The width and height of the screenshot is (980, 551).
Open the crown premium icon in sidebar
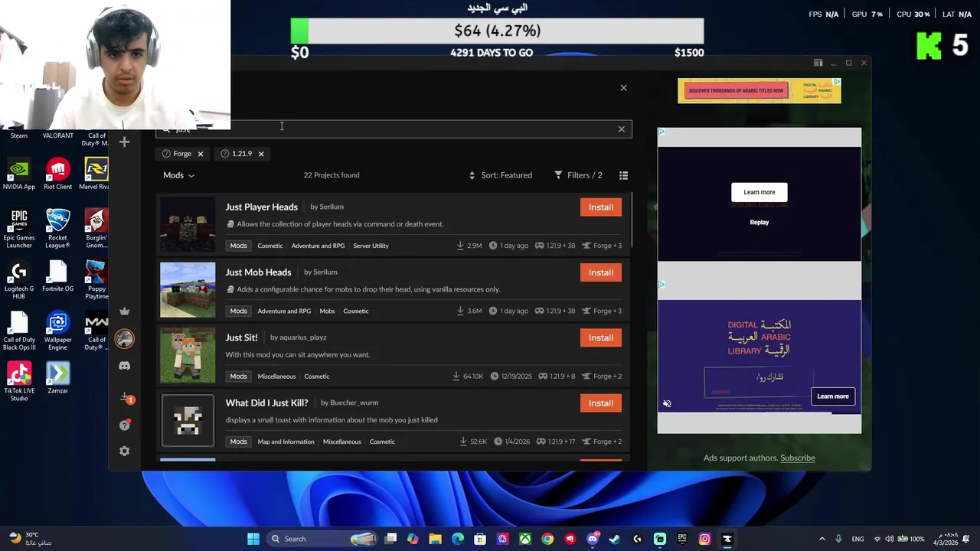pyautogui.click(x=124, y=311)
